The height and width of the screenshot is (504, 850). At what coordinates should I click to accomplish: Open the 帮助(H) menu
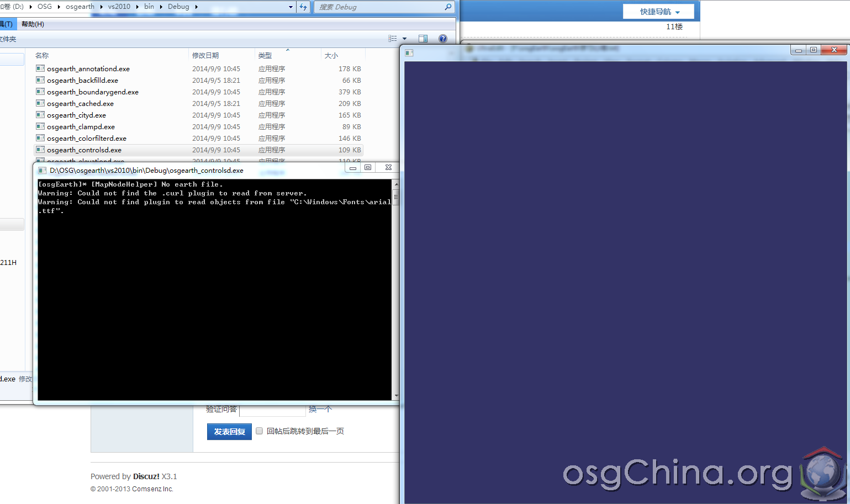tap(33, 24)
